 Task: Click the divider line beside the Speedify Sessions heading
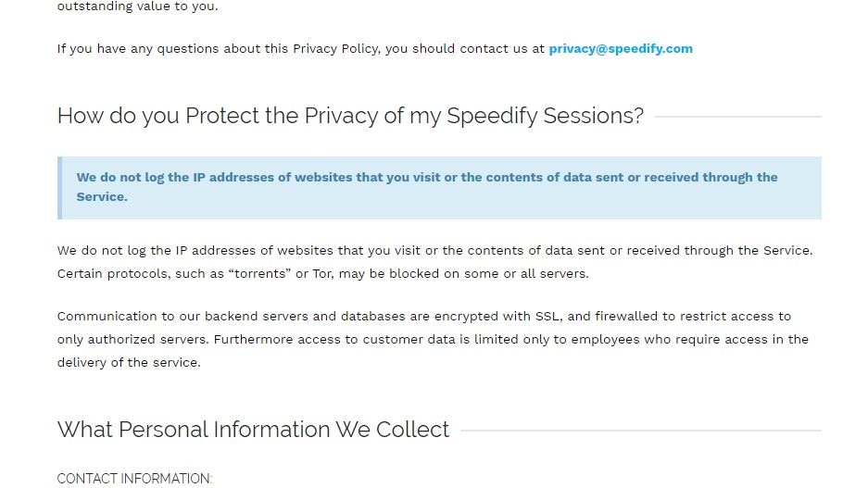pos(738,117)
